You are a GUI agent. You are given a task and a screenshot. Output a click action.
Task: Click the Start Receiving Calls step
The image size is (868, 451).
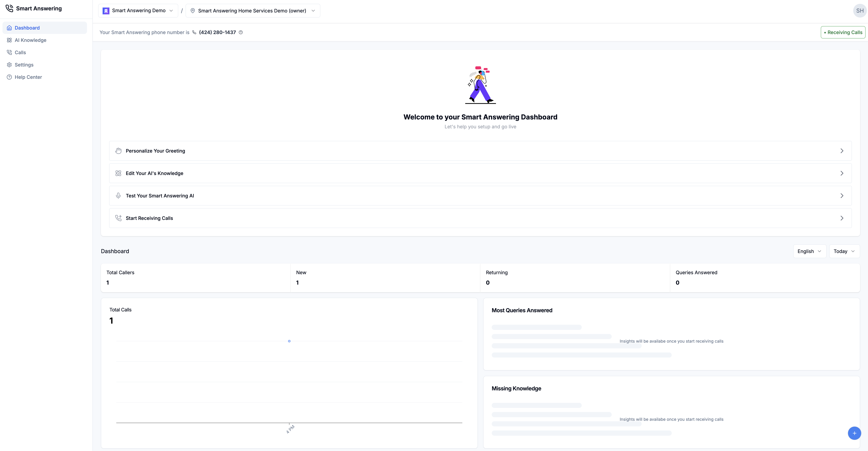coord(480,218)
